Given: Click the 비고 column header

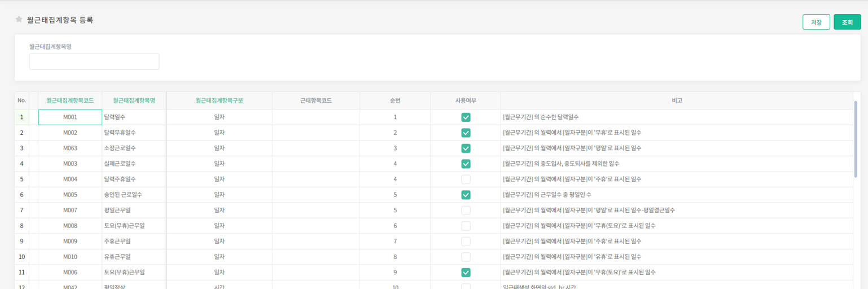Looking at the screenshot, I should tap(677, 100).
